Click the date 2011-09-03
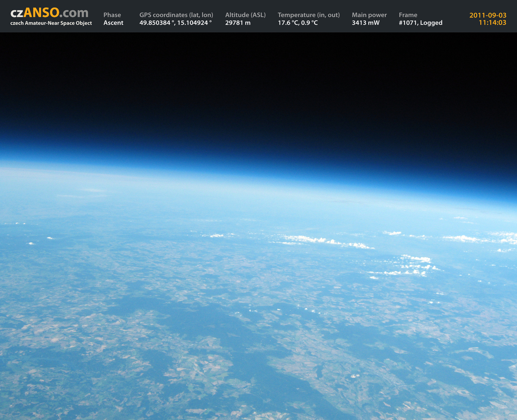Image resolution: width=517 pixels, height=420 pixels. 488,15
